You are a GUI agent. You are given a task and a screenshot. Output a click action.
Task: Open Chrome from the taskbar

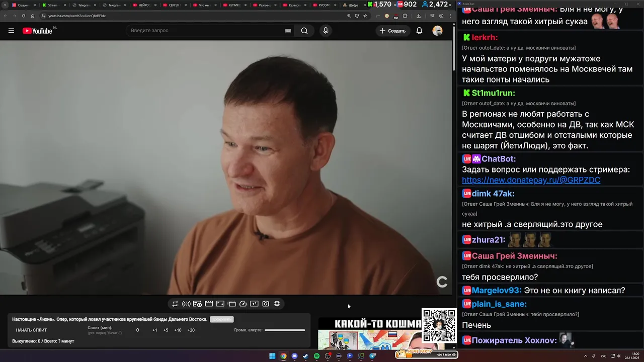[283, 356]
